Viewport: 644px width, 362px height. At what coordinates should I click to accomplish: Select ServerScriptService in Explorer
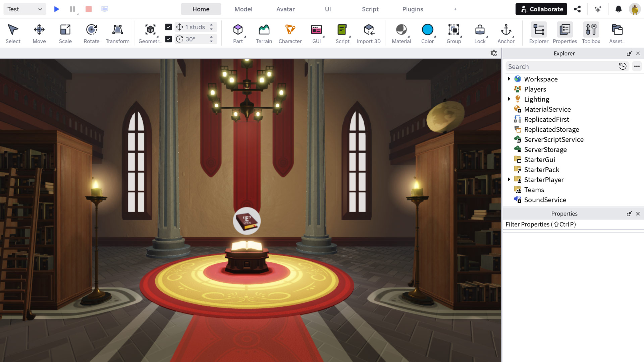(x=554, y=139)
